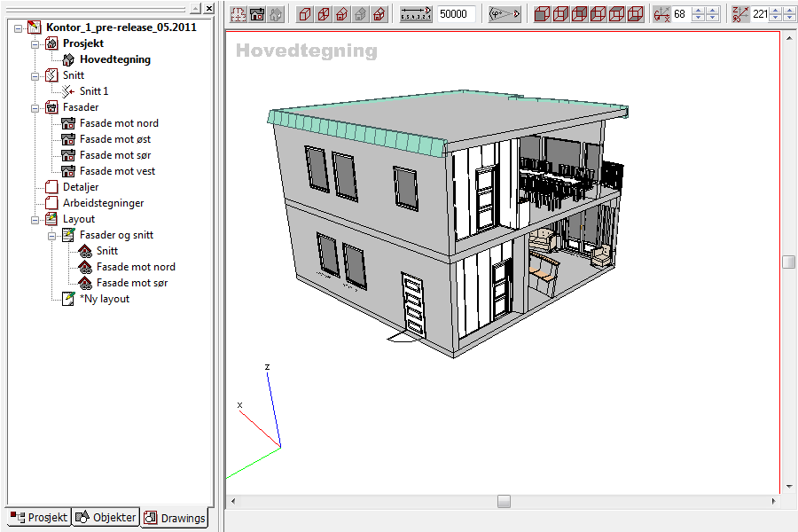
Task: Select the Arbeidstegninger tree folder
Action: click(x=103, y=203)
